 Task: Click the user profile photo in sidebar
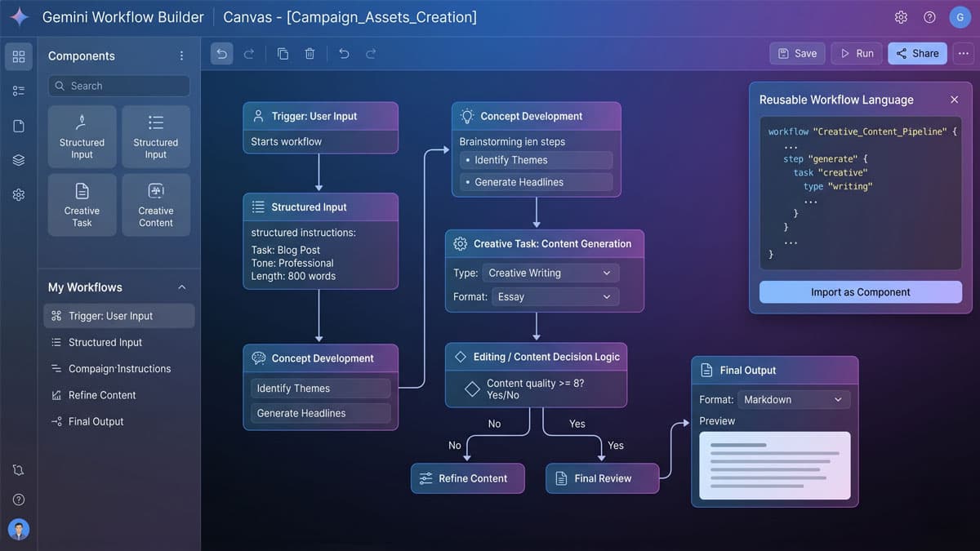(x=19, y=529)
